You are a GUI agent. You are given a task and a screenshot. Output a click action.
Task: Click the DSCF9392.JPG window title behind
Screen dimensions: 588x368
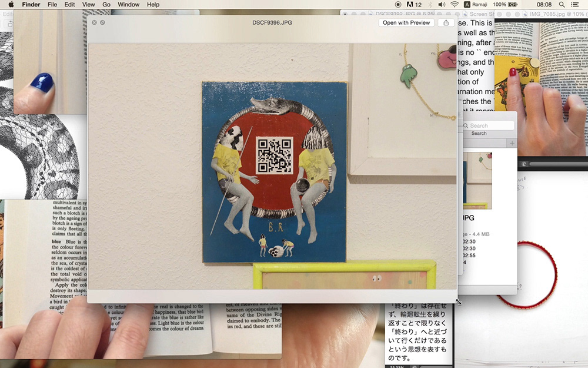coord(405,14)
